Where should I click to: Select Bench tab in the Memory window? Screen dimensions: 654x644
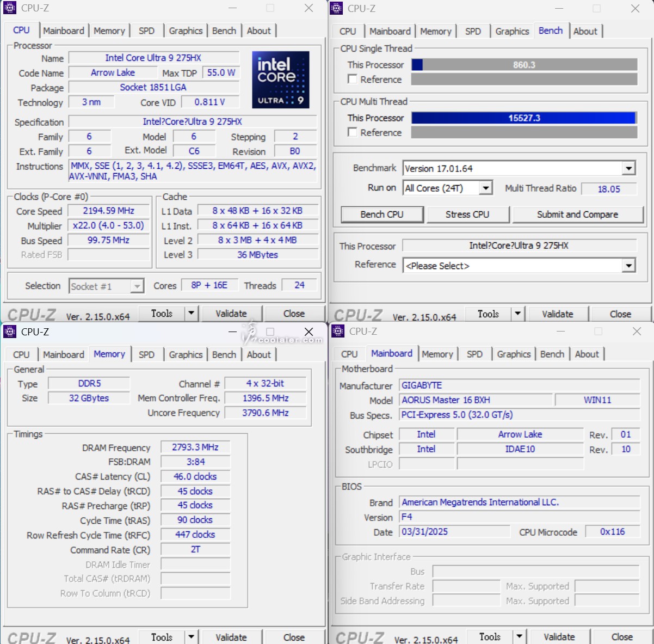(x=224, y=354)
